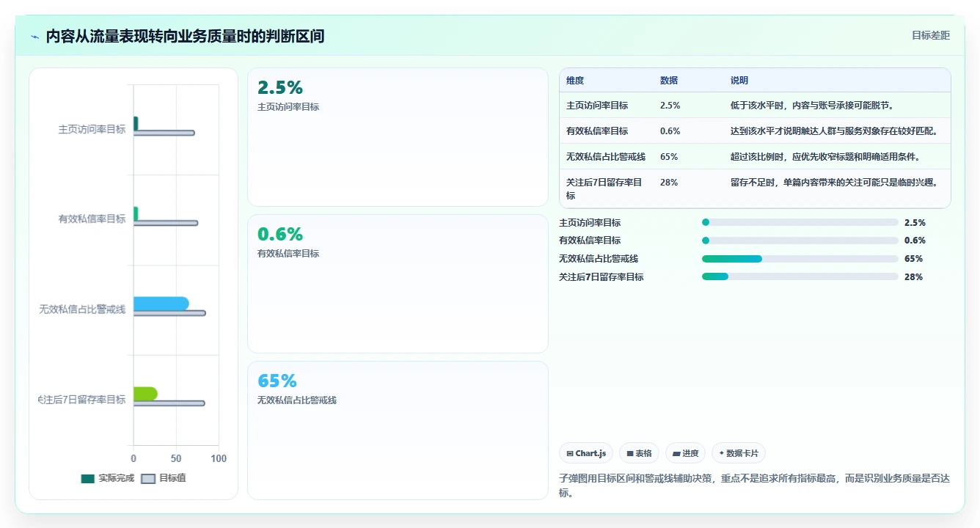980x528 pixels.
Task: Click description starting '超过该比例时，应优先收窄标题'
Action: coord(825,157)
